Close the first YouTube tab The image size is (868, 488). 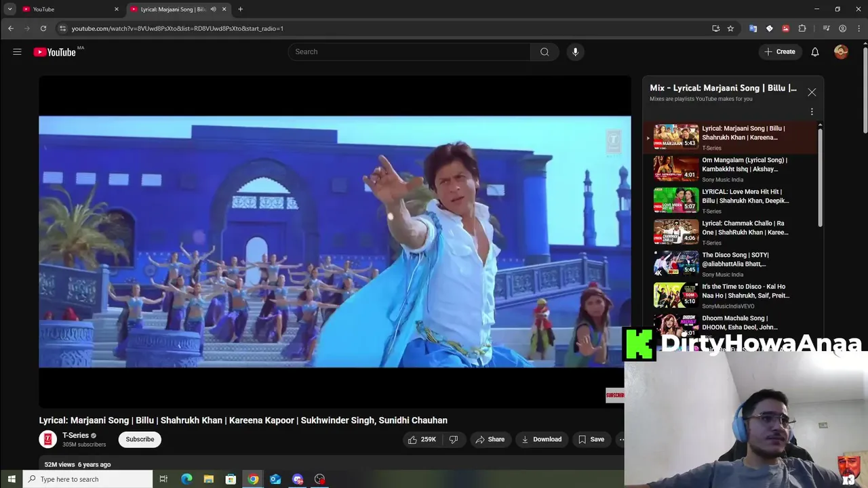[x=117, y=9]
